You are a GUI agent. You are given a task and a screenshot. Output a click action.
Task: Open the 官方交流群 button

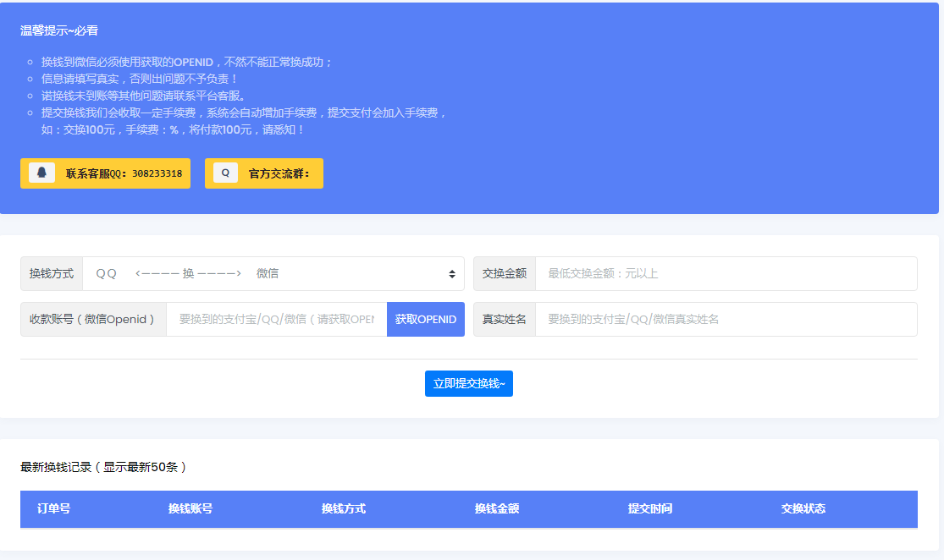[263, 173]
